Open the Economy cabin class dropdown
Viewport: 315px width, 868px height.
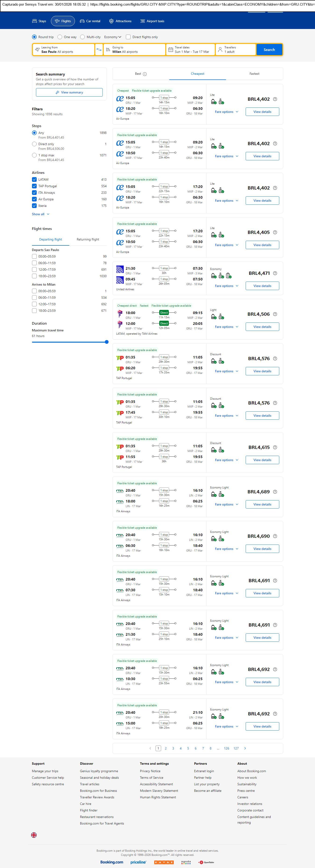click(x=113, y=37)
